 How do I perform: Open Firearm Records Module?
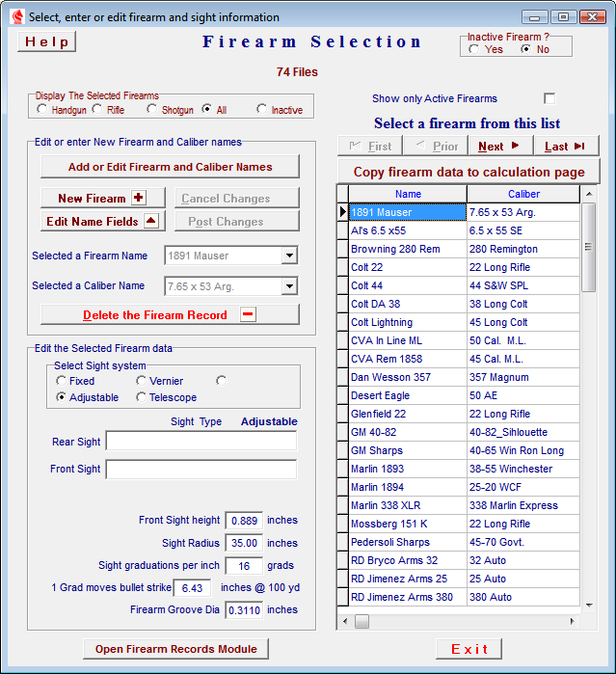(175, 649)
